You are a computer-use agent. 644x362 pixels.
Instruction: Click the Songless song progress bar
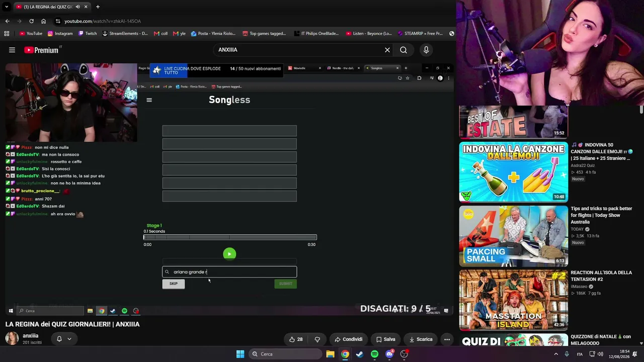pyautogui.click(x=230, y=237)
